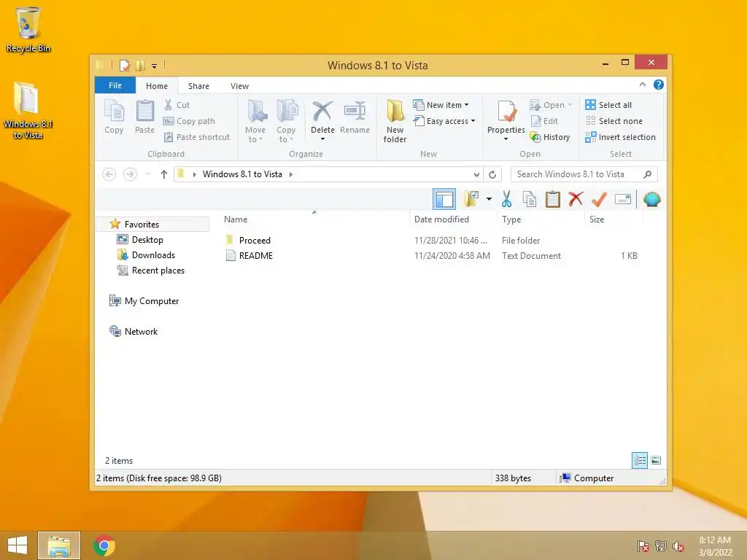
Task: Switch to the Home tab
Action: (x=157, y=86)
